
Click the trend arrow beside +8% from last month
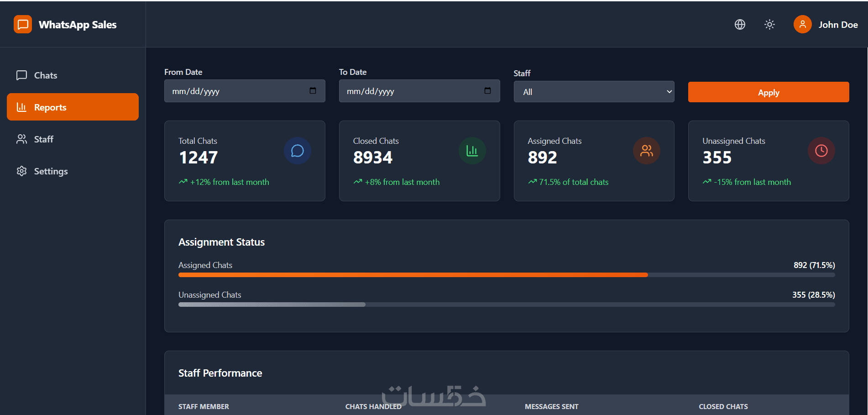coord(358,182)
